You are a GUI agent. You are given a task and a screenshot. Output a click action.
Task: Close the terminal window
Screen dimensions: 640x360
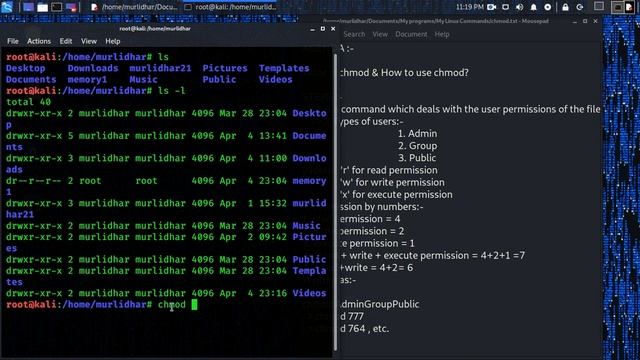[333, 29]
